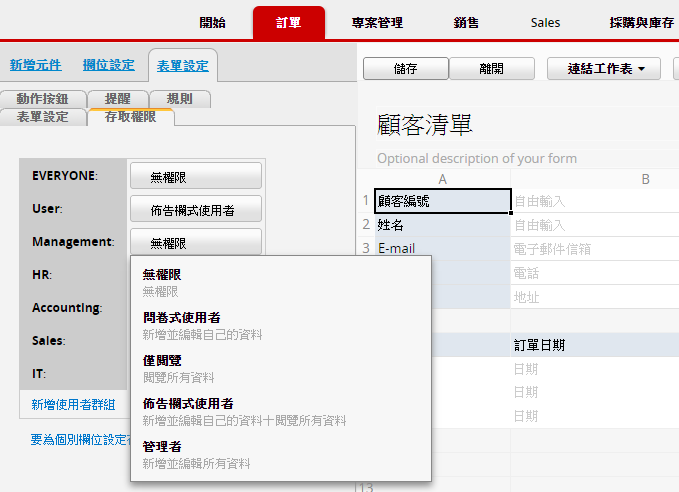Open User permission dropdown

tap(196, 209)
